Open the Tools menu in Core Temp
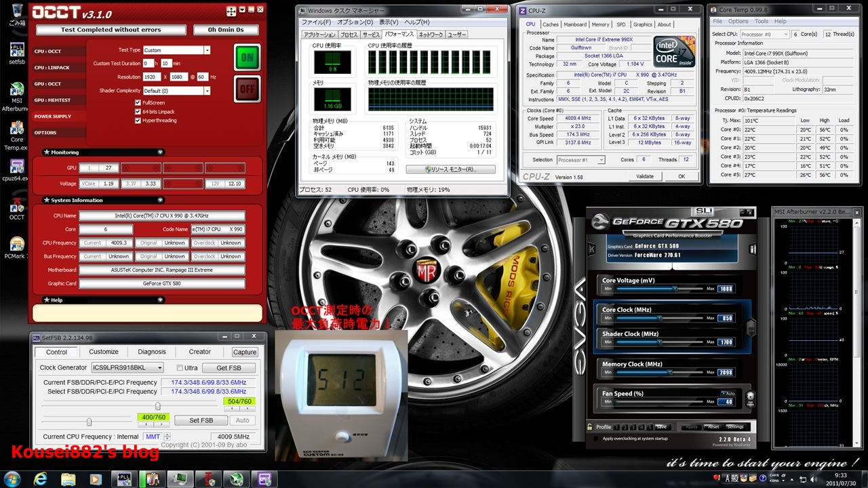 pyautogui.click(x=762, y=22)
